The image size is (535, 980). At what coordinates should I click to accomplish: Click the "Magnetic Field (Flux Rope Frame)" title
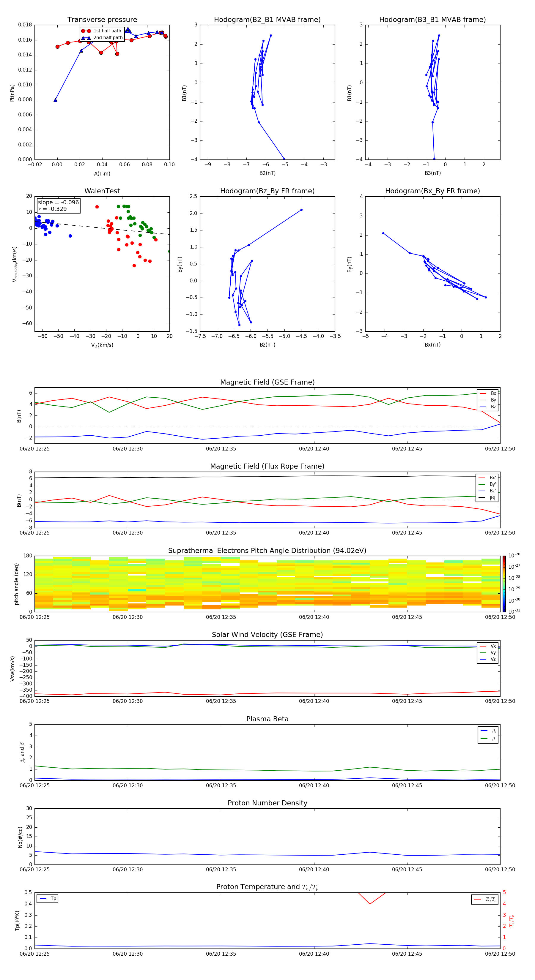click(267, 467)
